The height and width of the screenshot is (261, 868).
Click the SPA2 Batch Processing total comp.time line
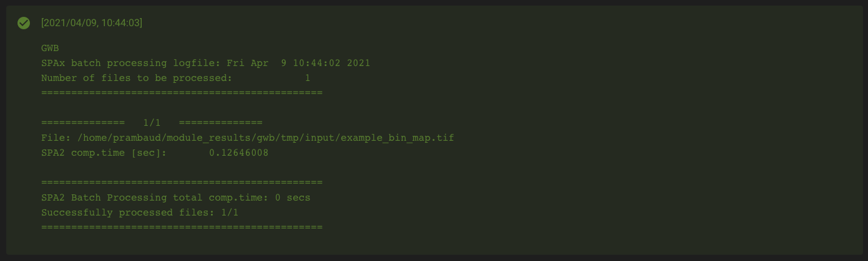[x=175, y=197]
